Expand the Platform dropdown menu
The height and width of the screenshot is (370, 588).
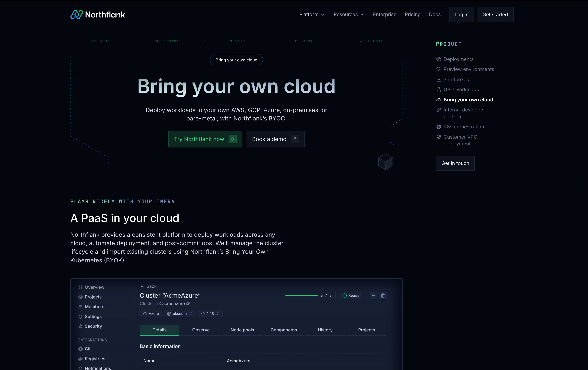(x=312, y=15)
